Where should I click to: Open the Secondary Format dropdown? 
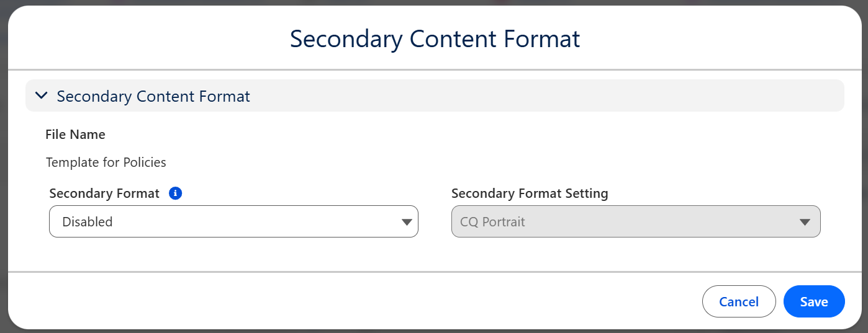tap(233, 221)
